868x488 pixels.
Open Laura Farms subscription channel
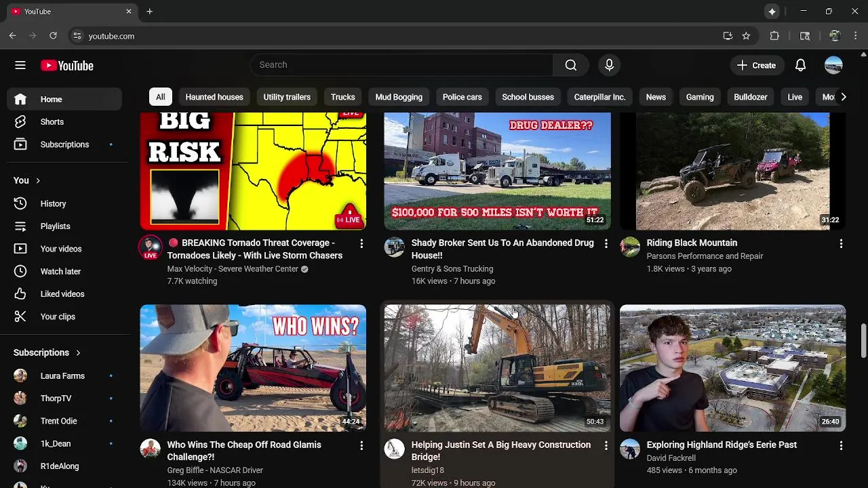click(x=64, y=375)
